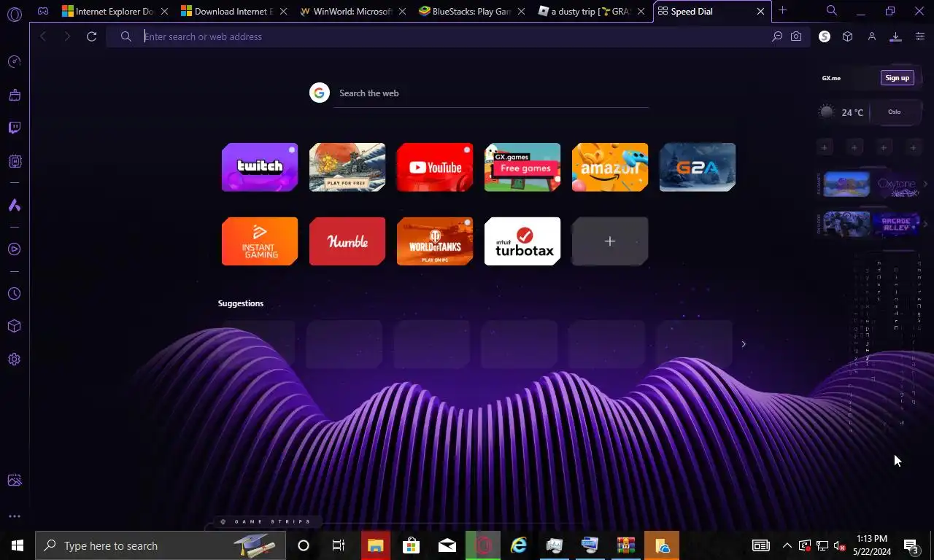
Task: Open Amazon speed dial tile
Action: [x=610, y=167]
